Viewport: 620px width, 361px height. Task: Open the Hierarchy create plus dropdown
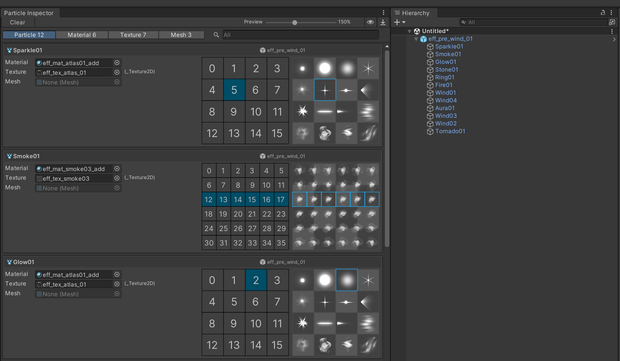(x=400, y=22)
